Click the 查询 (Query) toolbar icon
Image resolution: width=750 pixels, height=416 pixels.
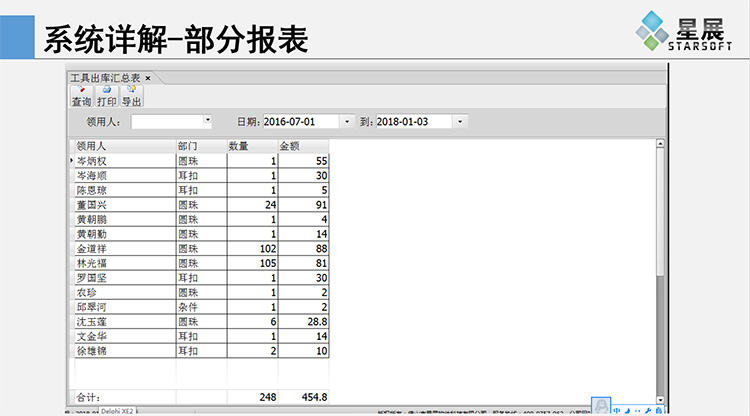[81, 96]
